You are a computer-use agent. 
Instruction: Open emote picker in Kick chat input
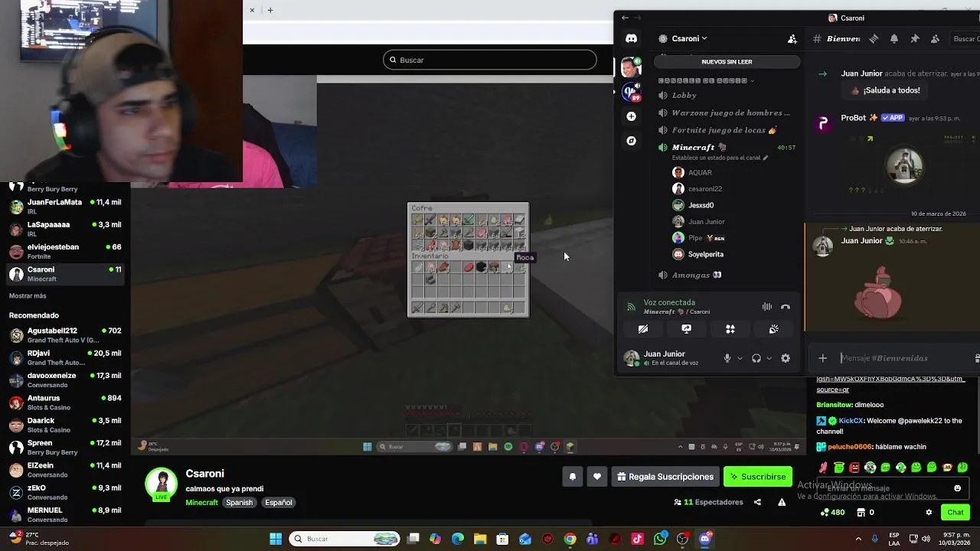pos(957,488)
